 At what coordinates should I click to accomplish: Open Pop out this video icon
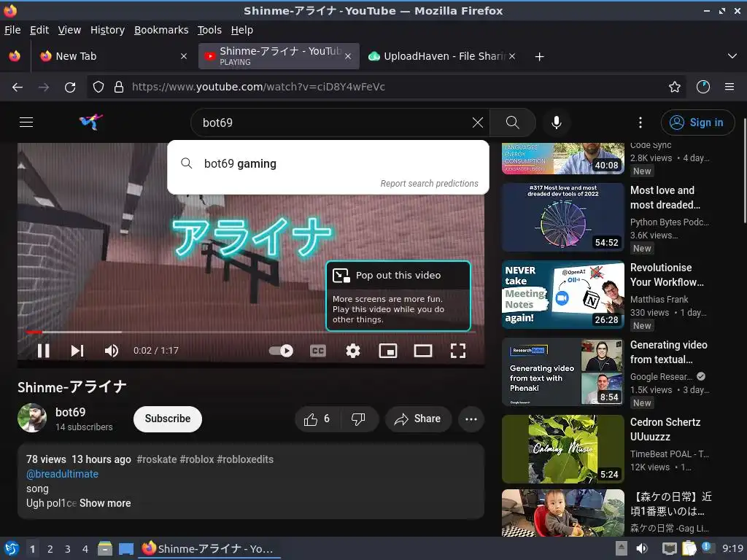341,276
